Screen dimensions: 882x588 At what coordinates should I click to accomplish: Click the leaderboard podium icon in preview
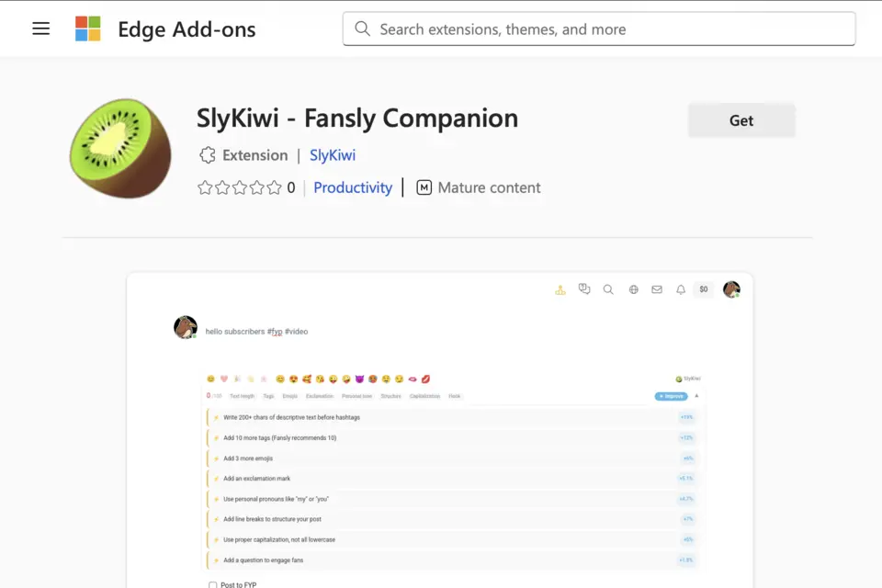(x=560, y=289)
